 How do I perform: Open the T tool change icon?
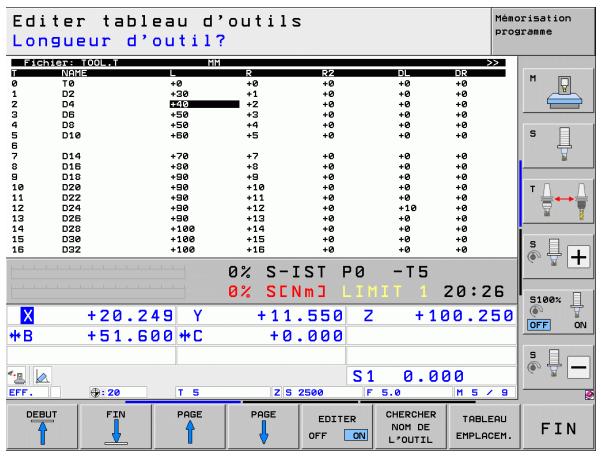tap(558, 201)
